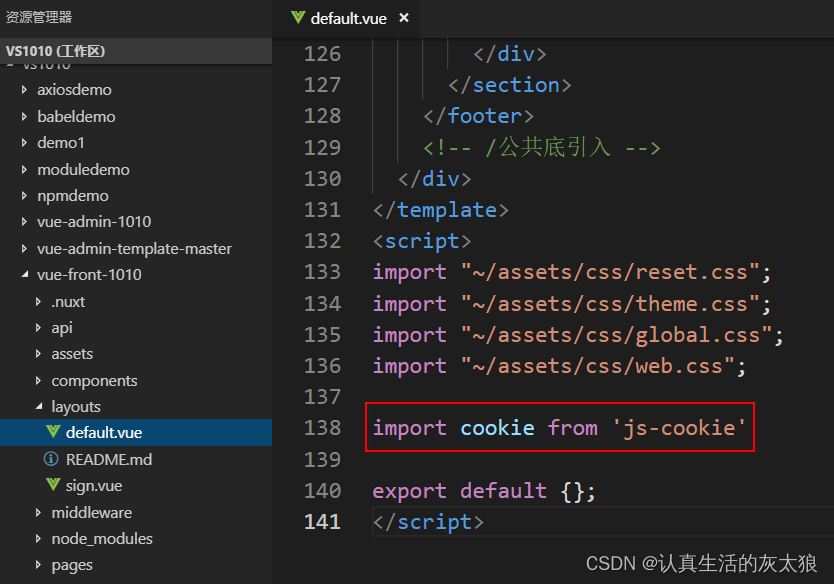Expand the axiosdemo folder arrow

pos(25,90)
